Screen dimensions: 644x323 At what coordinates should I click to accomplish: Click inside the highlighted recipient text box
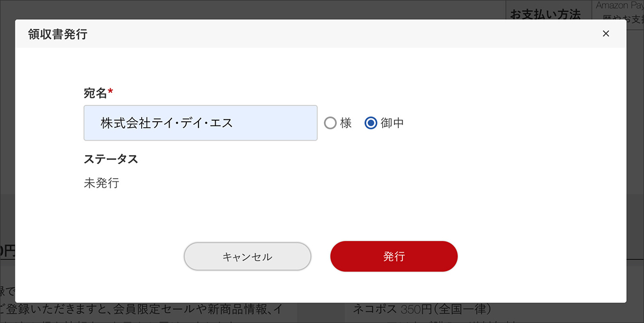point(200,123)
